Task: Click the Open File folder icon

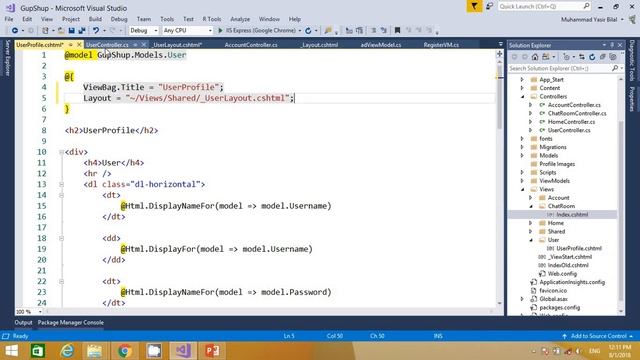Action: click(61, 31)
